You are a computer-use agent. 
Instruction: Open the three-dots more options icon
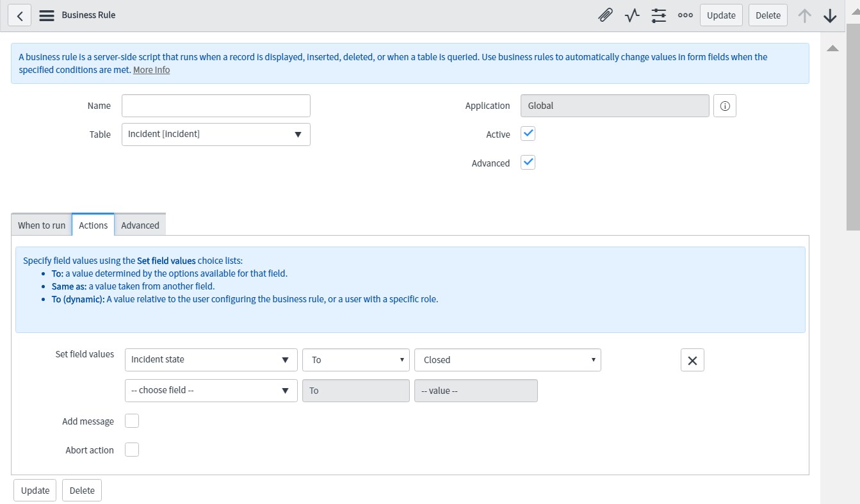685,15
